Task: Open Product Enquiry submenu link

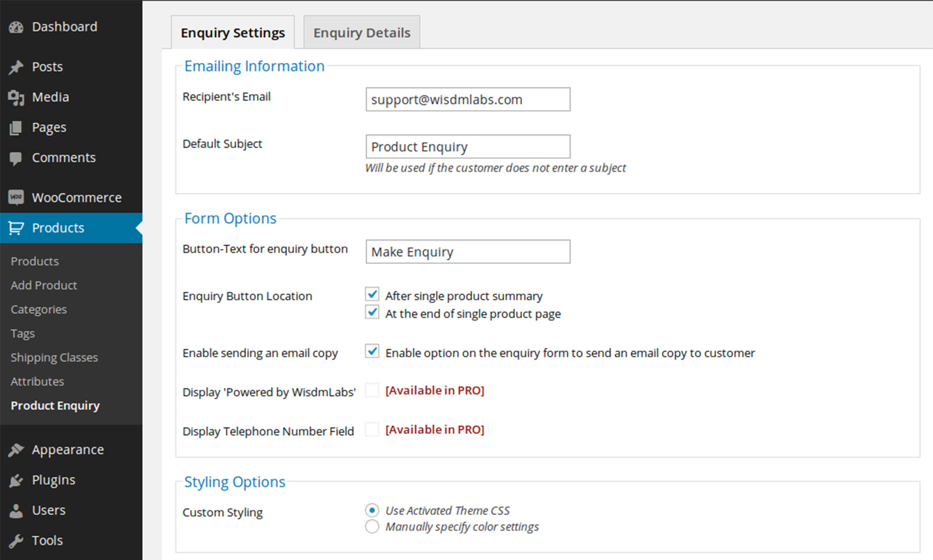Action: tap(55, 406)
